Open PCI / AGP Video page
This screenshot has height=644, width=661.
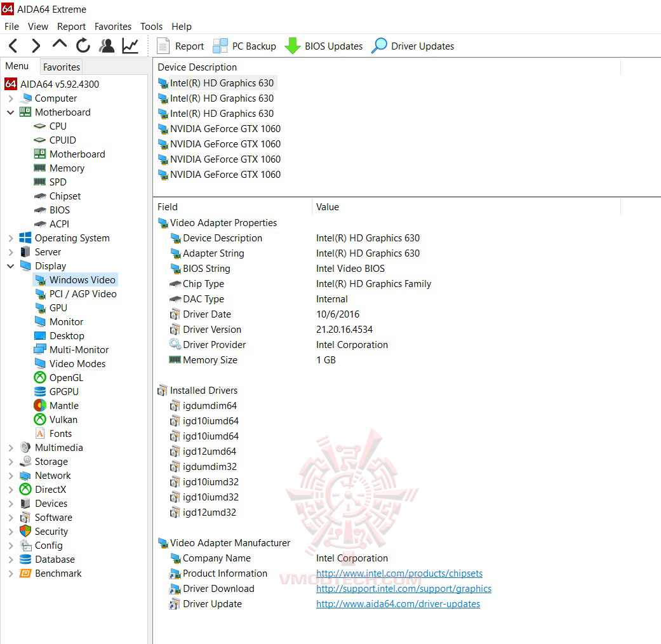click(76, 294)
